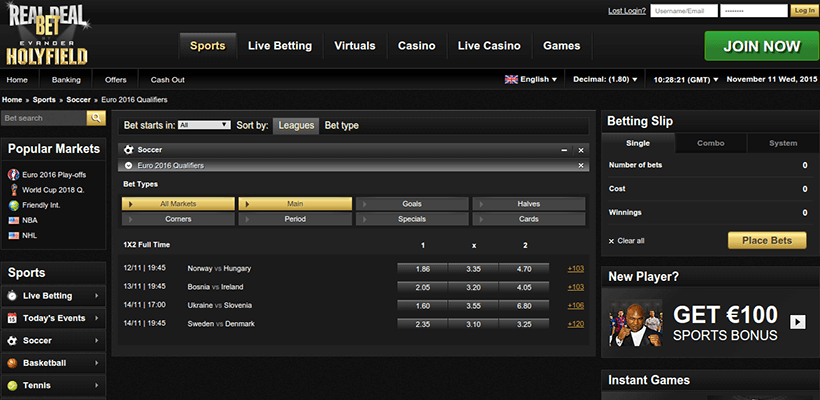Open the Sports main tab
The height and width of the screenshot is (400, 820).
[208, 46]
